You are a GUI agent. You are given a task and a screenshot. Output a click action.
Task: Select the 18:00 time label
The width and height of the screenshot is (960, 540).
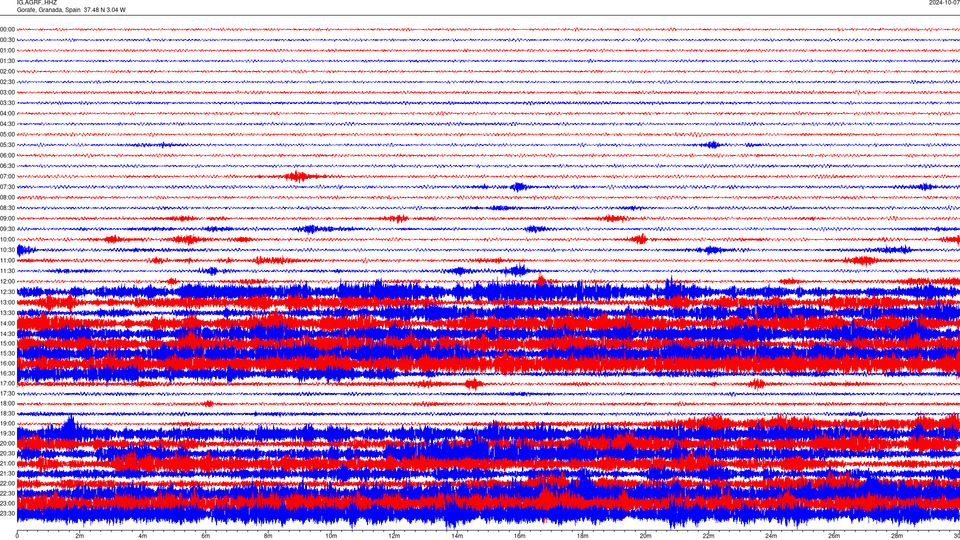(x=7, y=403)
